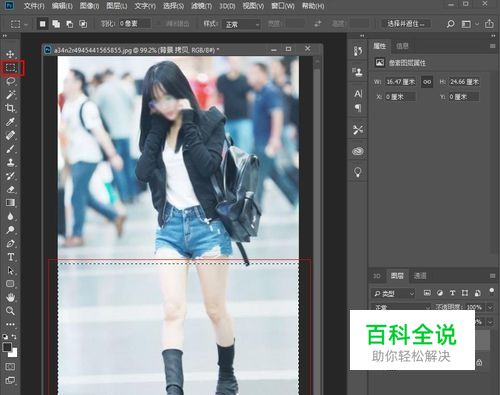Select the Path Selection tool

10,270
